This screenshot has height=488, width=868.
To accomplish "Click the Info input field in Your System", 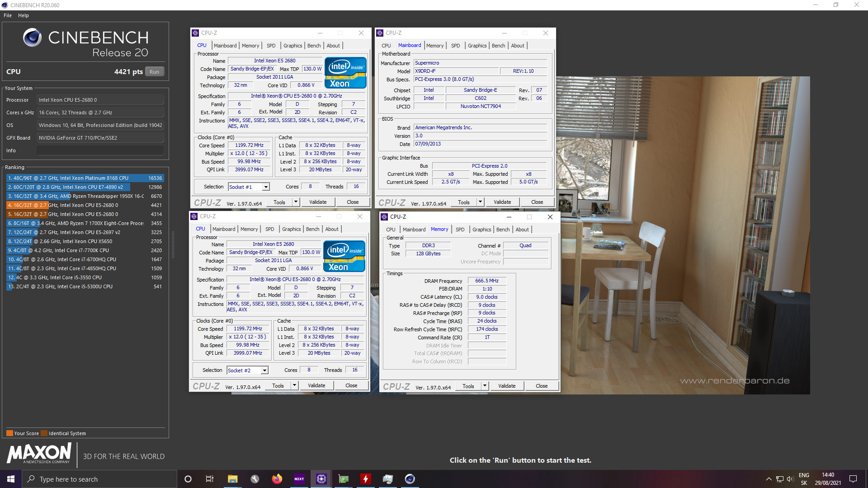I will click(100, 150).
